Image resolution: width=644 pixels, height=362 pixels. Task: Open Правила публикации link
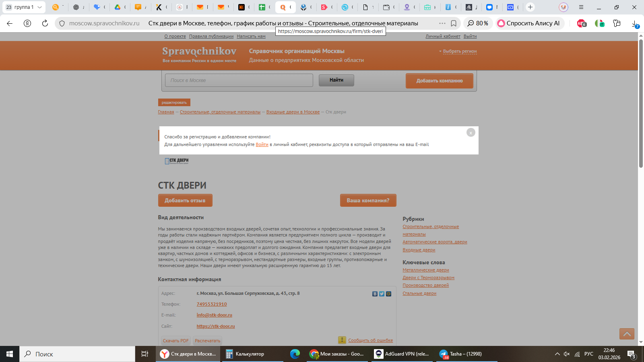[x=211, y=36]
